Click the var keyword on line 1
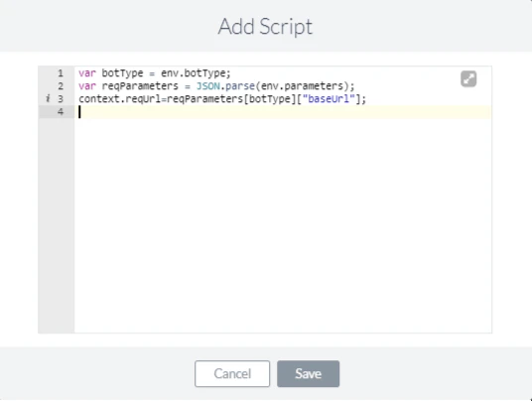The image size is (532, 401). (87, 73)
